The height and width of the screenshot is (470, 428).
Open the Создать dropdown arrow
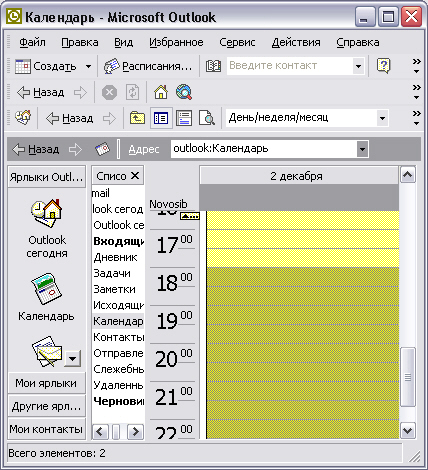pos(88,66)
